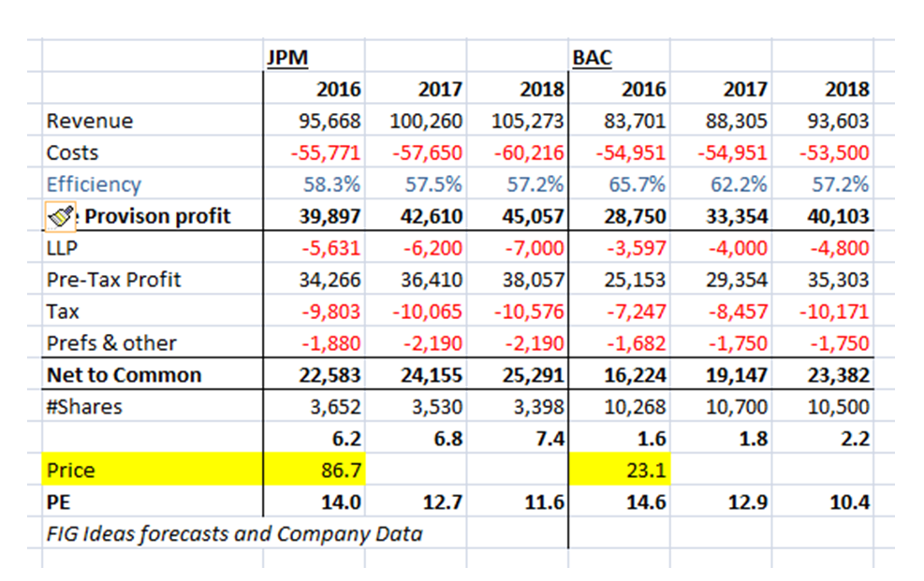
Task: Select the 2017 year header under BAC
Action: pyautogui.click(x=745, y=89)
